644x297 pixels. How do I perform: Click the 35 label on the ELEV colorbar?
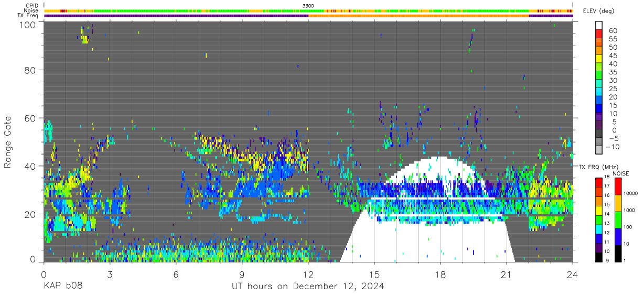tap(613, 72)
